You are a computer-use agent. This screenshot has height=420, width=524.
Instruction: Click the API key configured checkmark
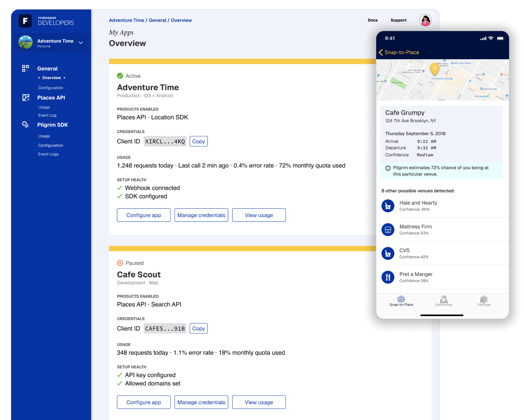[120, 375]
